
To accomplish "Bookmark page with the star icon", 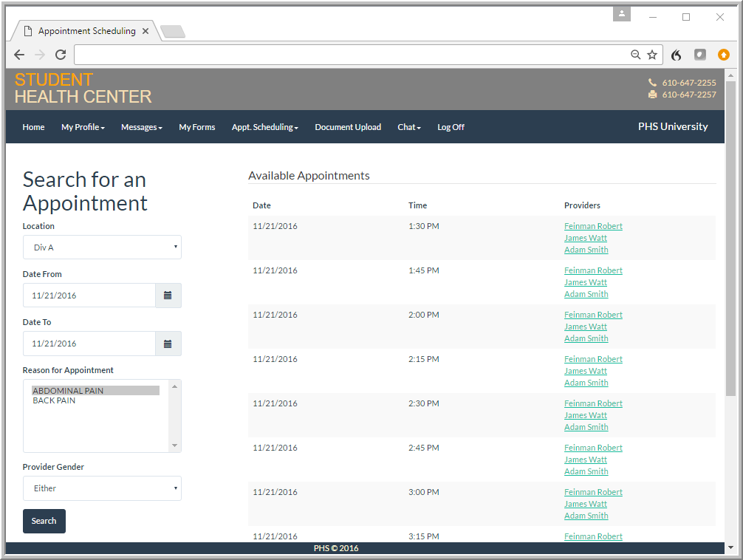I will [652, 55].
